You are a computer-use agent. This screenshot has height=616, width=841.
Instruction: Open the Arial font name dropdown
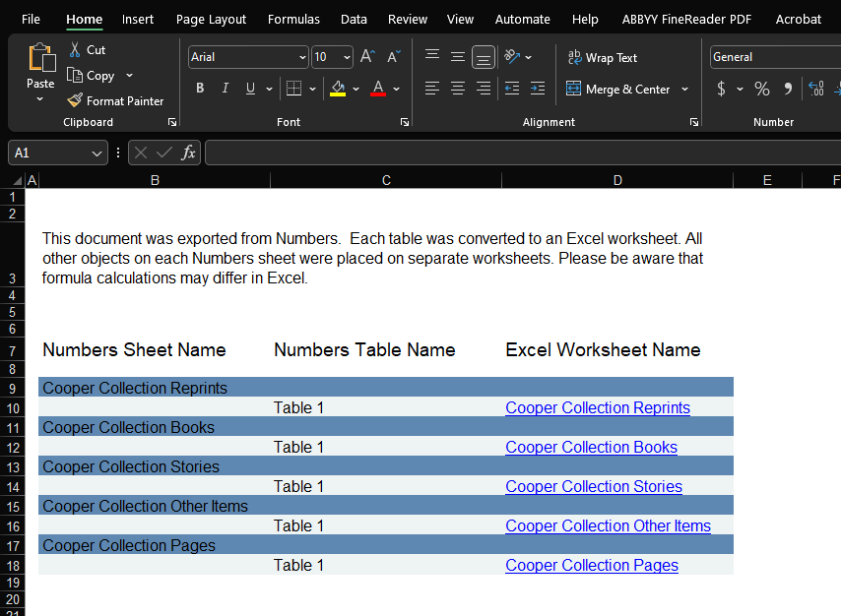pyautogui.click(x=302, y=58)
